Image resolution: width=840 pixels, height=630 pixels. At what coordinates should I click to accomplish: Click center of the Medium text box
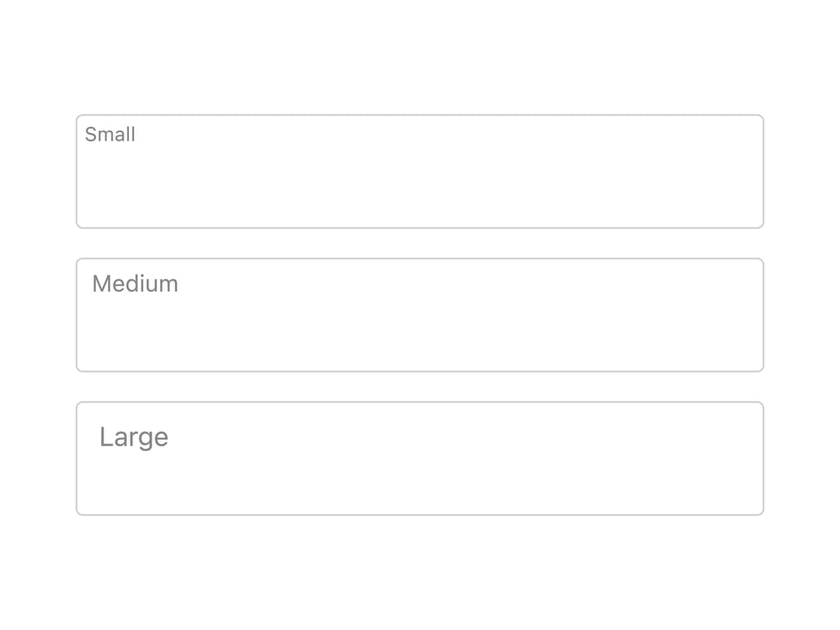(x=419, y=315)
